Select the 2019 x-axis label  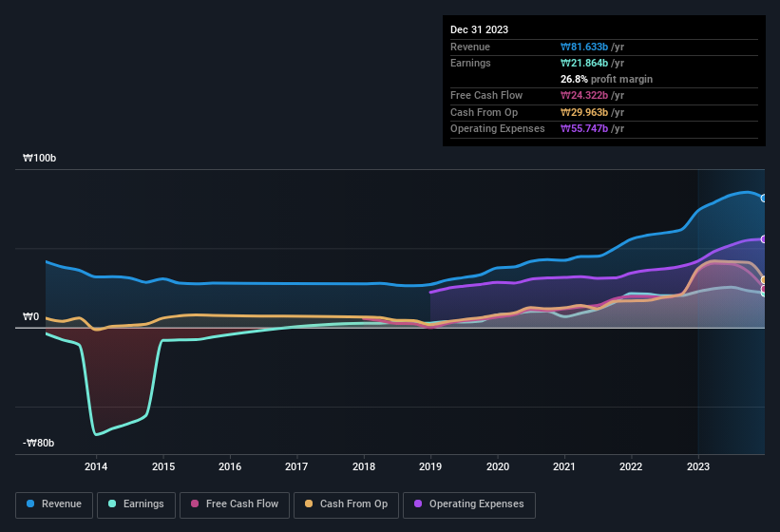click(x=430, y=466)
